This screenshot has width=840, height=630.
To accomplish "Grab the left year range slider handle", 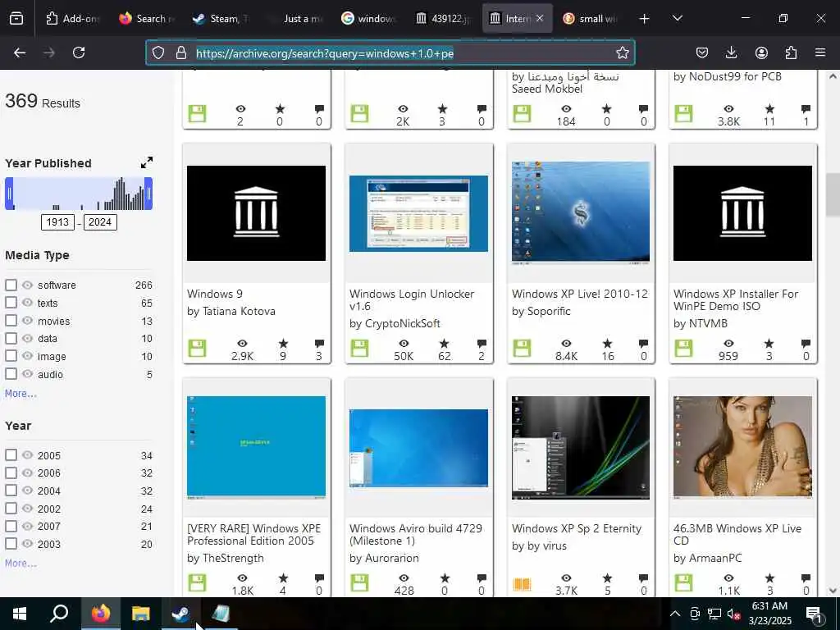I will 9,194.
